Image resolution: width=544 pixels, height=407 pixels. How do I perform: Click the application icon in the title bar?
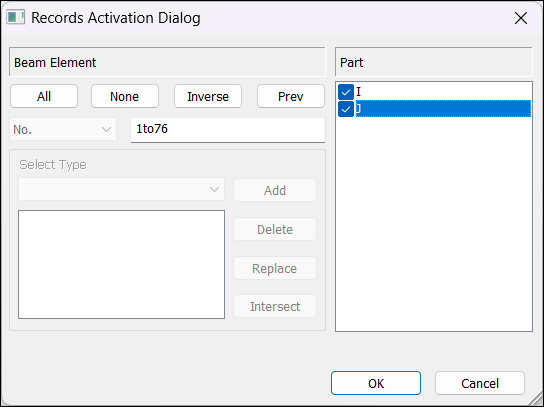(x=16, y=17)
